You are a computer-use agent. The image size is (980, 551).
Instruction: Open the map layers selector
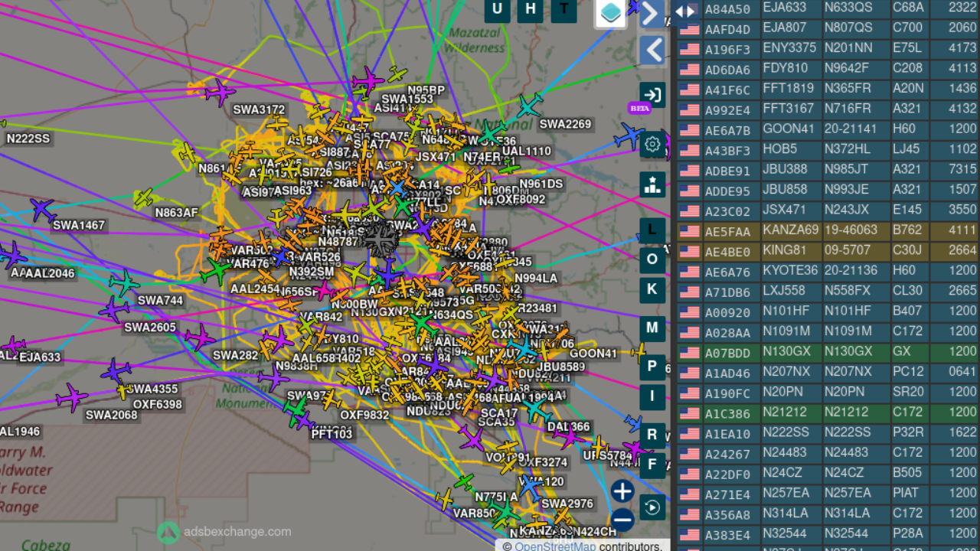[611, 12]
